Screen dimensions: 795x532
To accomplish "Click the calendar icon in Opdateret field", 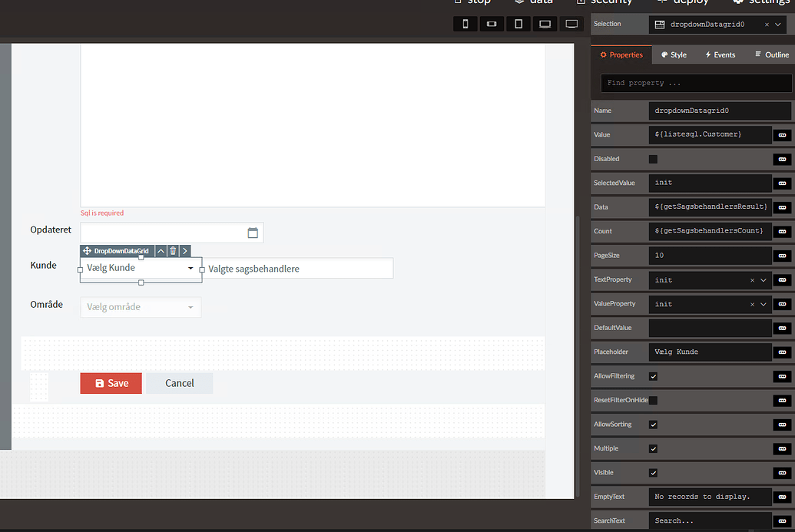I will [253, 233].
